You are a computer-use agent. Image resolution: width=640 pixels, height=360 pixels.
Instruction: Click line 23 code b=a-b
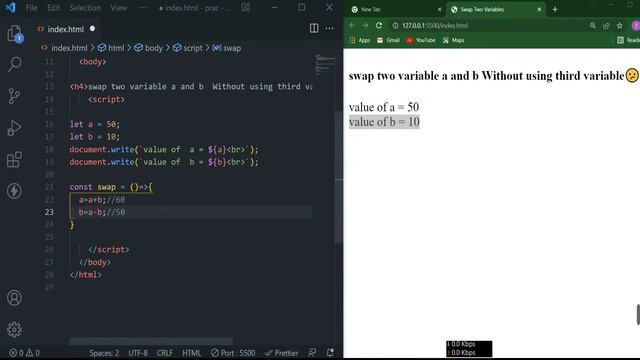tap(102, 212)
